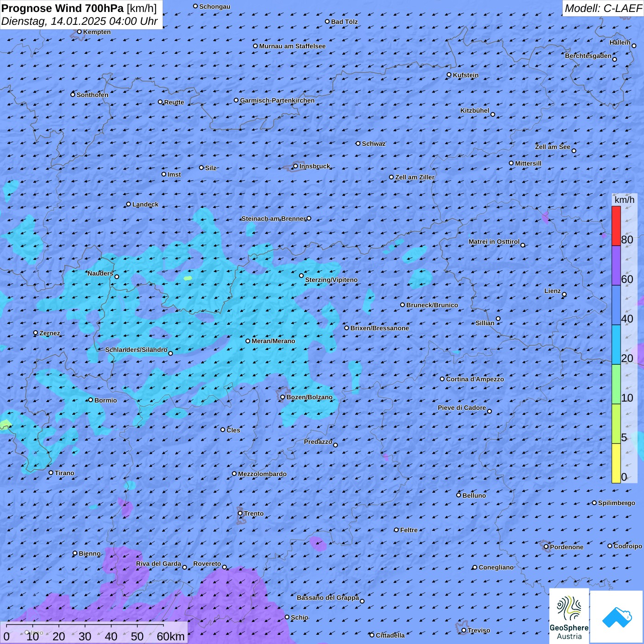Click the 'Riva del Garda' label

pos(159,563)
